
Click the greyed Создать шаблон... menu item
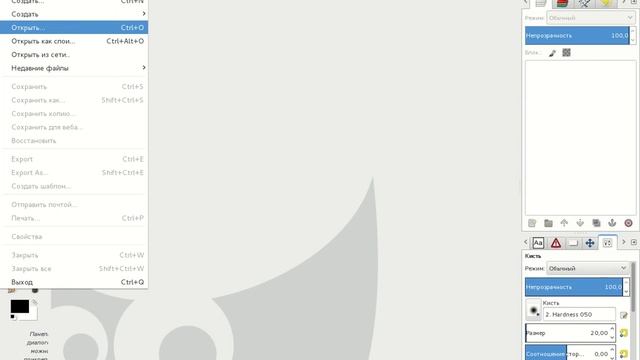click(x=74, y=186)
